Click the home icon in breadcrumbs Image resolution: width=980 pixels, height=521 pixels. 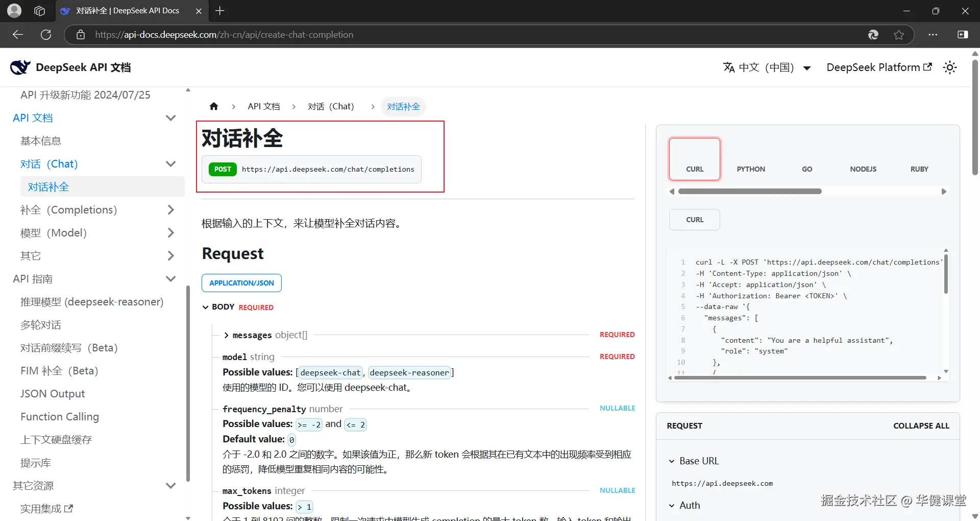(214, 106)
